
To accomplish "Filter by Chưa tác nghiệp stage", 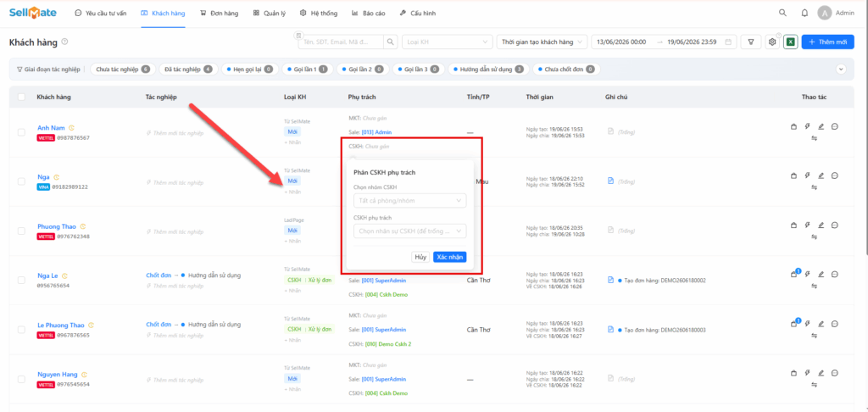I will click(x=122, y=70).
